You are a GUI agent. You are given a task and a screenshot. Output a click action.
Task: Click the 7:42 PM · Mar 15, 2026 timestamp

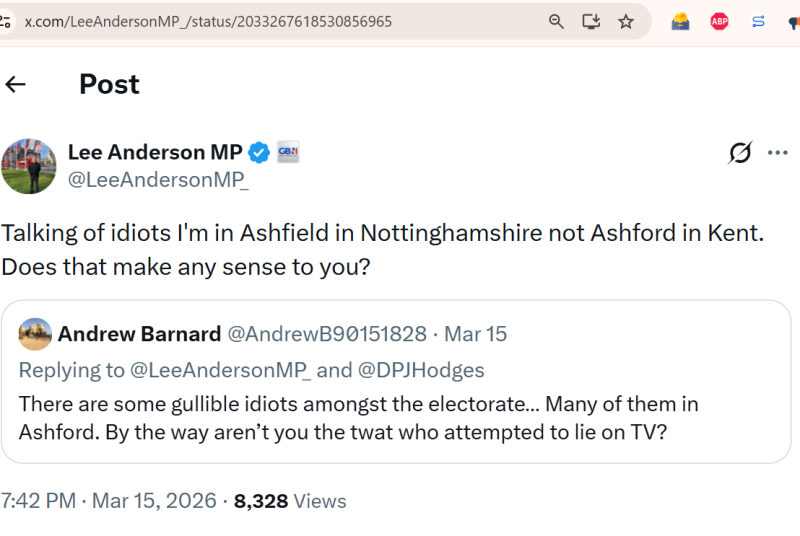click(108, 501)
